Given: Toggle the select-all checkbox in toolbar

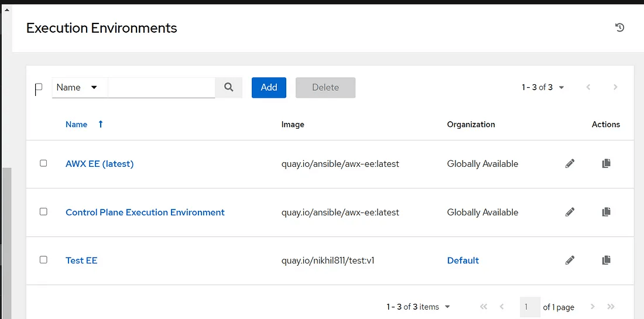Looking at the screenshot, I should coord(39,89).
